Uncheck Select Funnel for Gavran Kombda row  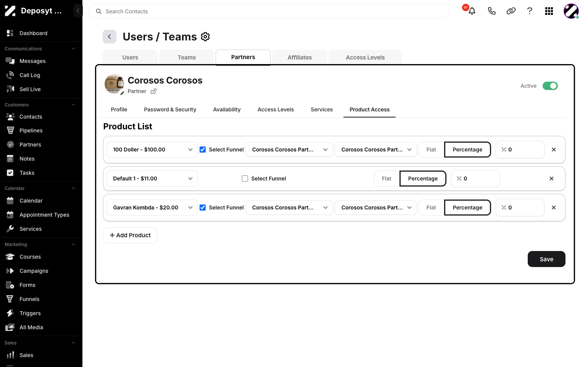point(203,208)
